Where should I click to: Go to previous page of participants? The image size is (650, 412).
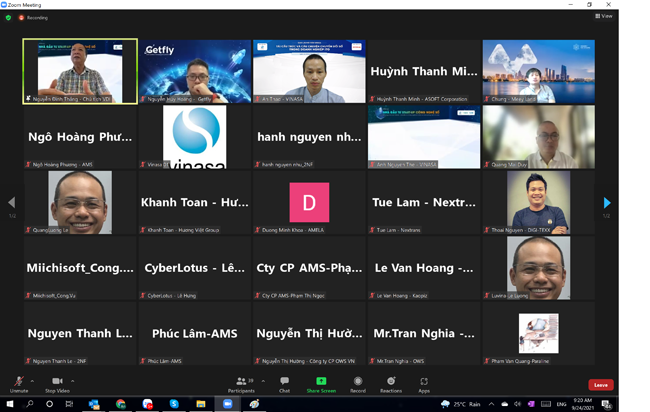pyautogui.click(x=12, y=203)
